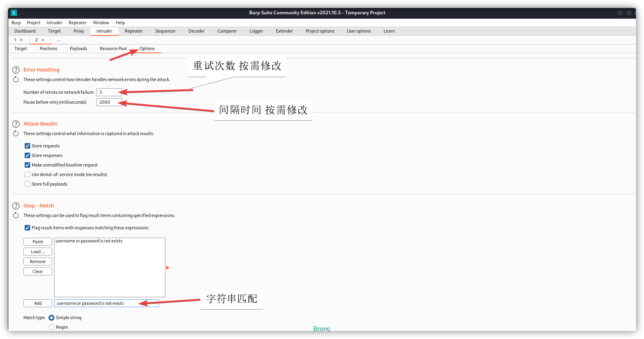
Task: Open the Payloads sub-tab
Action: click(x=78, y=48)
